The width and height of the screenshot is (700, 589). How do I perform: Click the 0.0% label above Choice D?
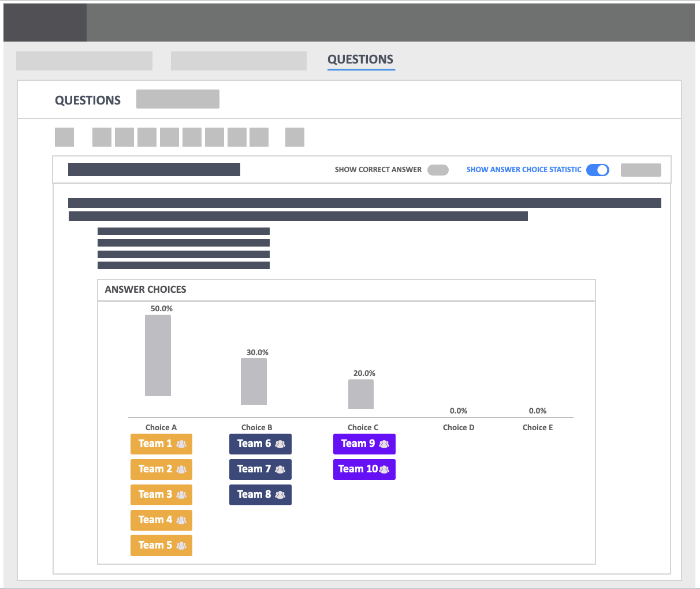[x=459, y=411]
